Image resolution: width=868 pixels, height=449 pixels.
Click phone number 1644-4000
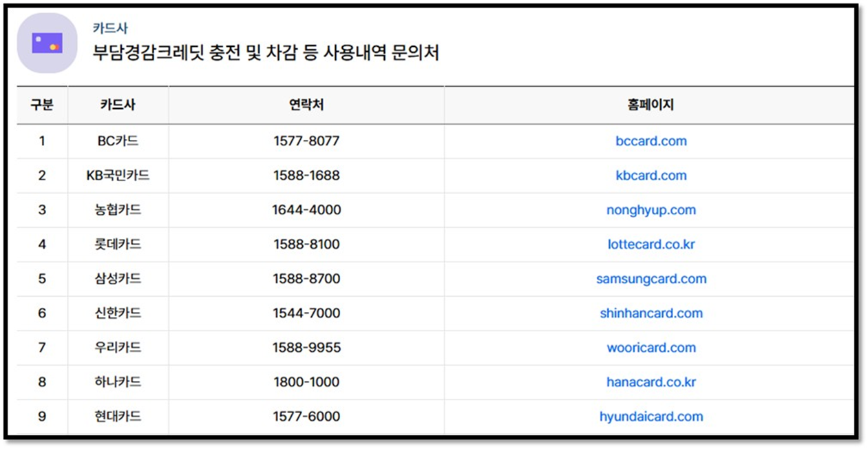coord(306,210)
